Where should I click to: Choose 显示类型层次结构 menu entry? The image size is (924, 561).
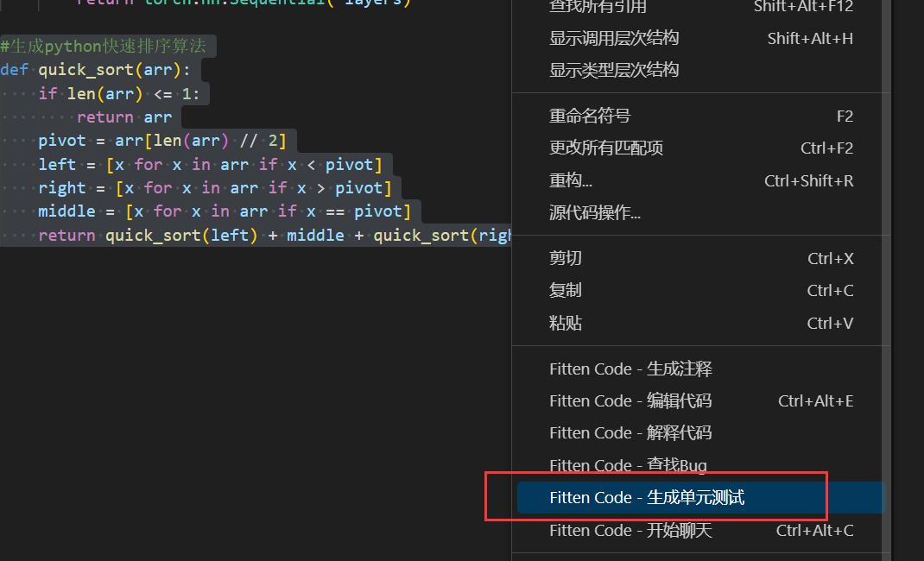click(x=614, y=70)
